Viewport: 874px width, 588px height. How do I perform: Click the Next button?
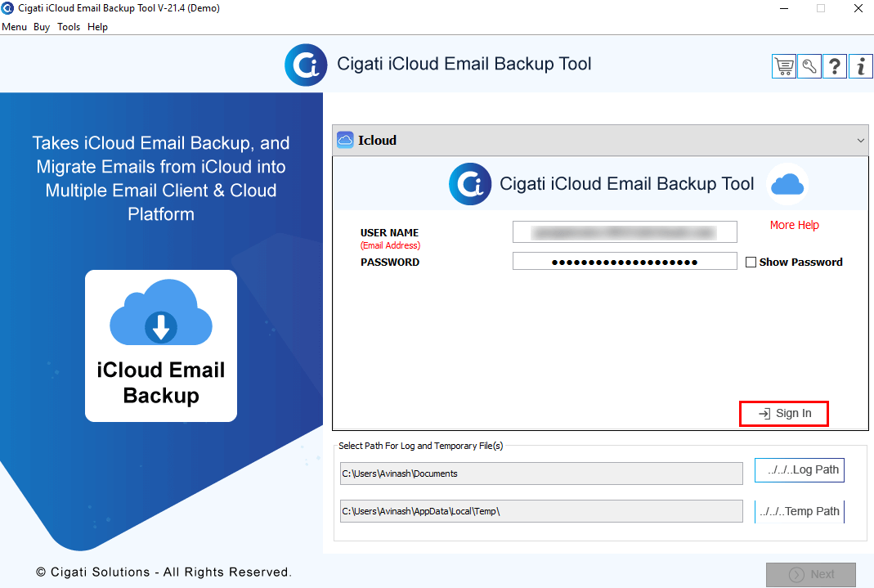811,574
